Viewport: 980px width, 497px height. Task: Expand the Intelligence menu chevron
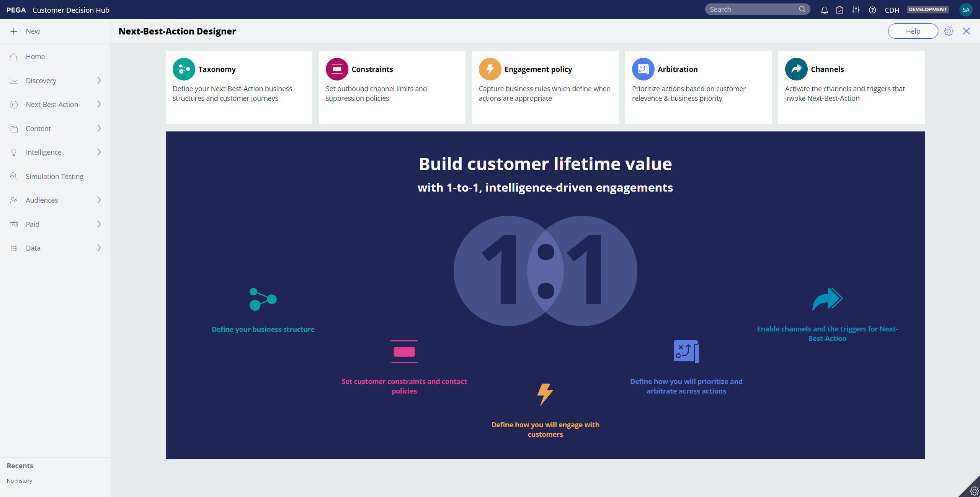(x=99, y=152)
